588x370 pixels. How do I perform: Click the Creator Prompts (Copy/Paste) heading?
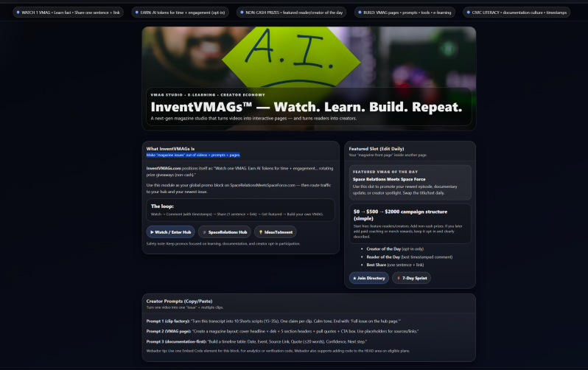(179, 301)
